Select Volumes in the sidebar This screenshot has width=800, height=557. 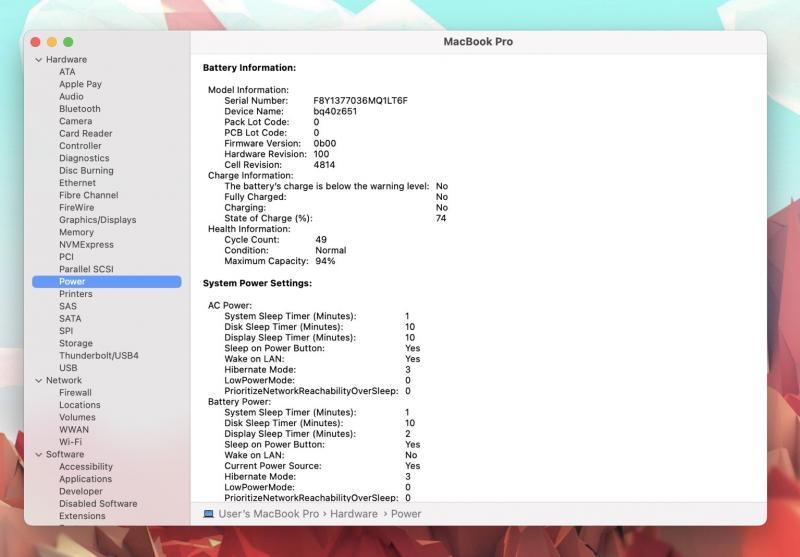(77, 417)
